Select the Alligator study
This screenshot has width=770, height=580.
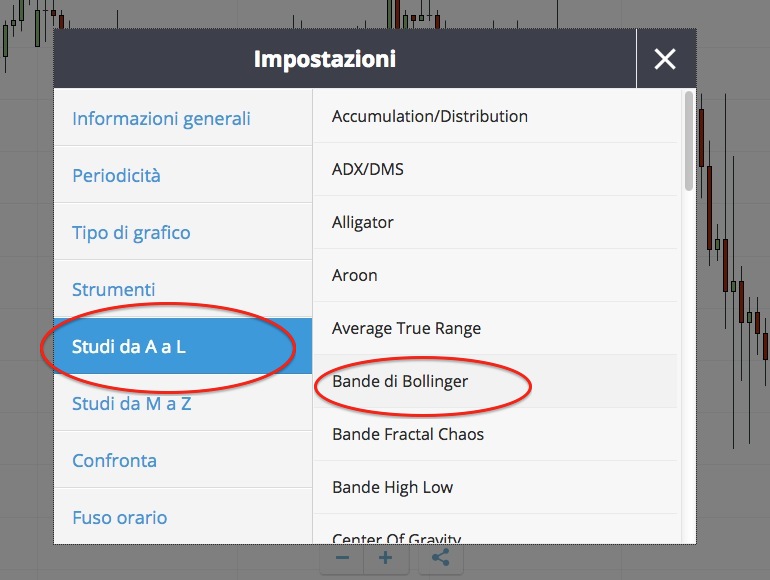point(495,222)
